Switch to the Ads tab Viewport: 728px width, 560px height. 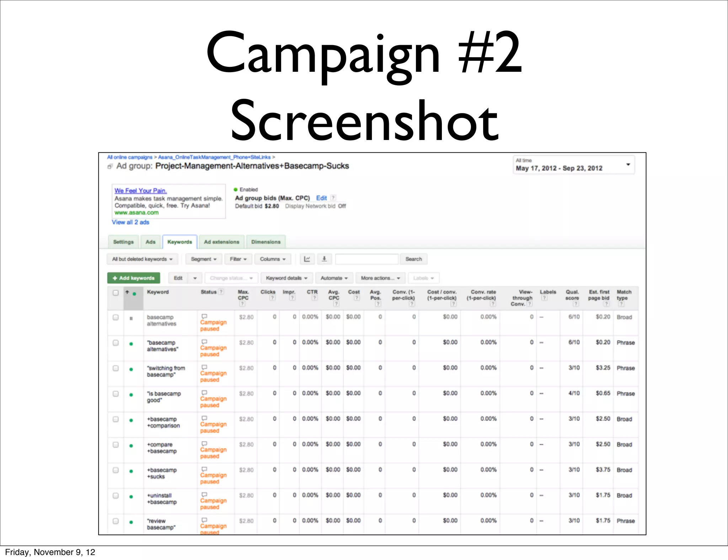pos(150,242)
